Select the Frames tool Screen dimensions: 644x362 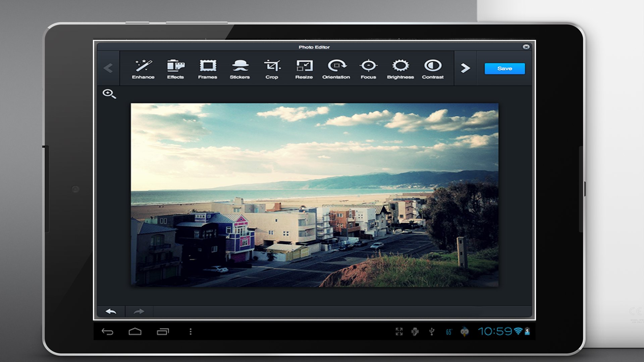coord(207,68)
